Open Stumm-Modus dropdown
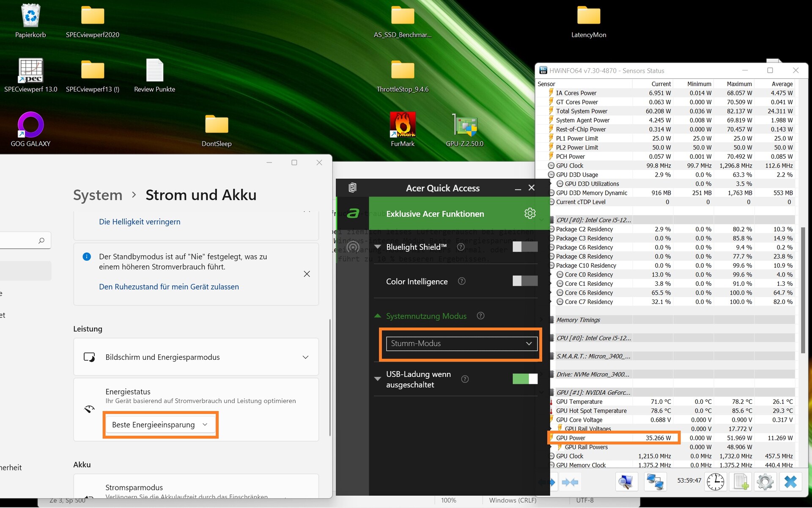The height and width of the screenshot is (508, 812). (x=462, y=344)
